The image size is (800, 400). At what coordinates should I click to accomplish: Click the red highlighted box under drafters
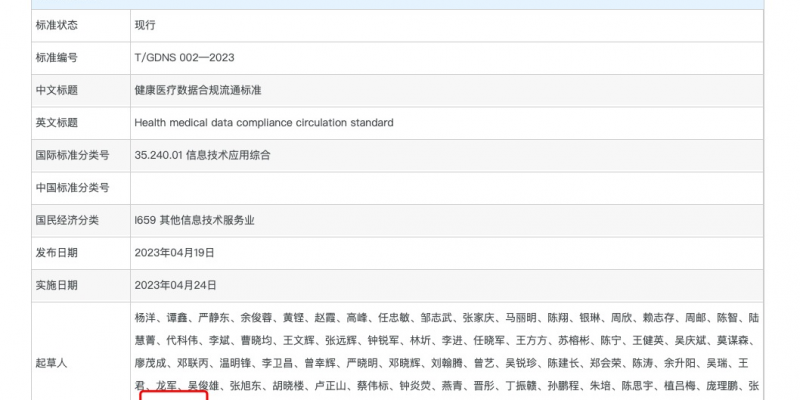173,395
